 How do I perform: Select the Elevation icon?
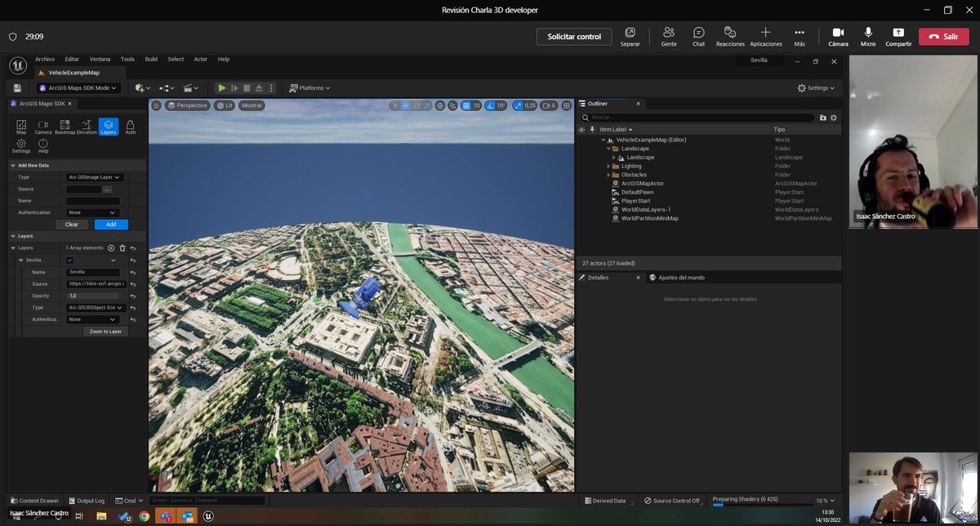[87, 127]
